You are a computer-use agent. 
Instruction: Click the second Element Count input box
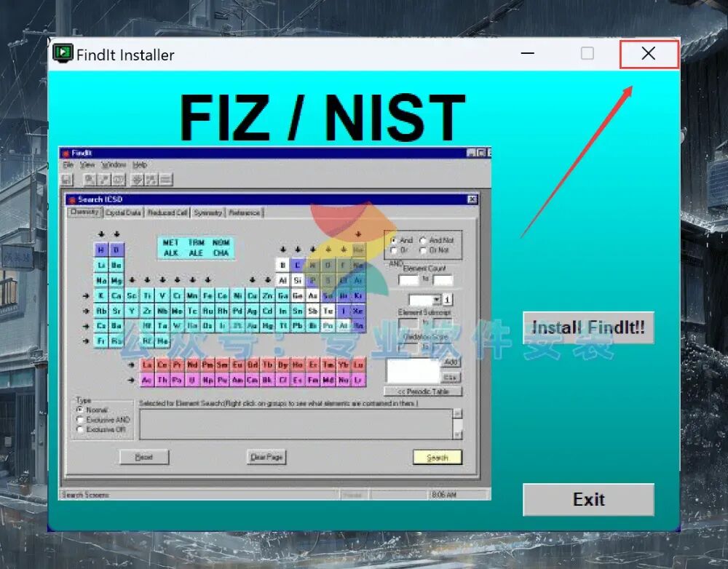(443, 280)
